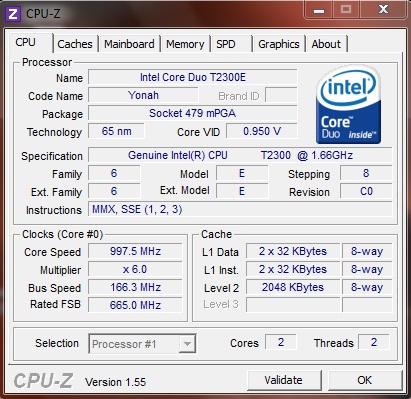Click the Bus Speed value 166.3 MHz
The height and width of the screenshot is (399, 411).
(x=135, y=287)
